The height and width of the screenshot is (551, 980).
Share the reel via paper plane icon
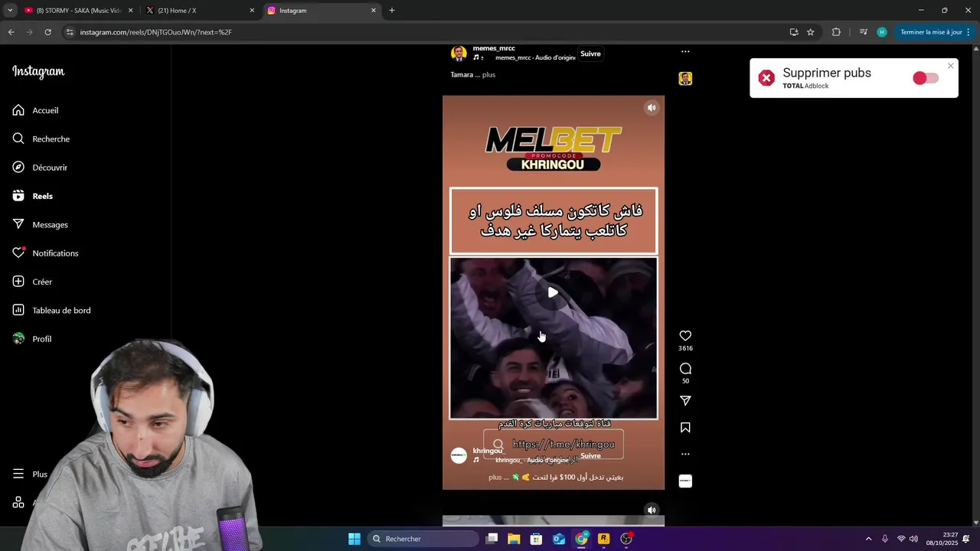[685, 401]
